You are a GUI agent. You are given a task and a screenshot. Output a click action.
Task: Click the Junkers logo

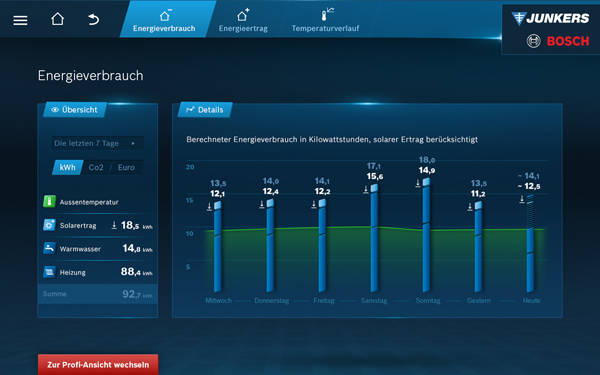[x=550, y=18]
